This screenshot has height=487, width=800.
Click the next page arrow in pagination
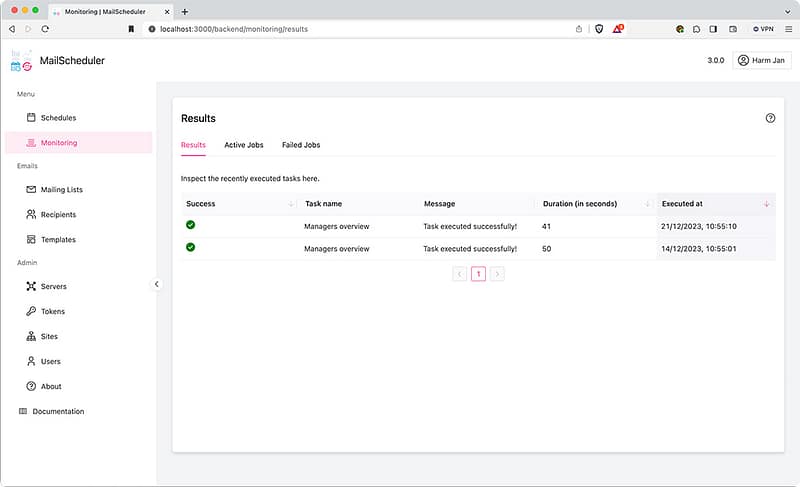pos(497,273)
